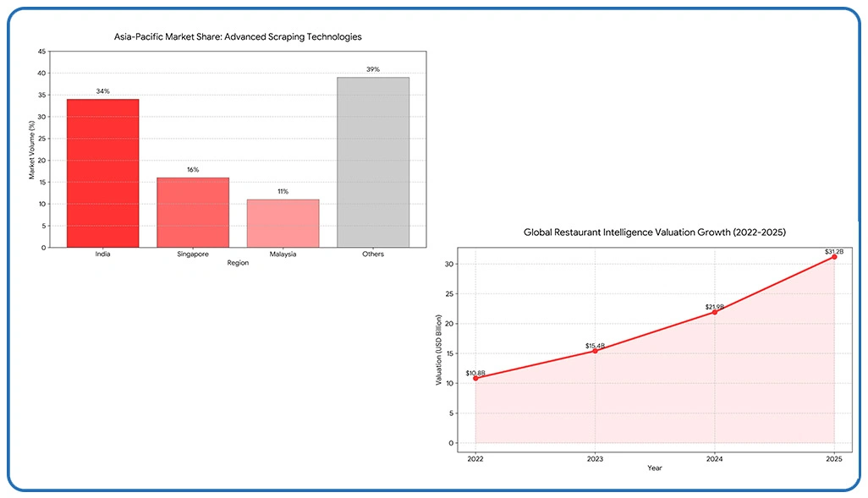The image size is (868, 498).
Task: Click the 34% label above India
Action: [102, 91]
